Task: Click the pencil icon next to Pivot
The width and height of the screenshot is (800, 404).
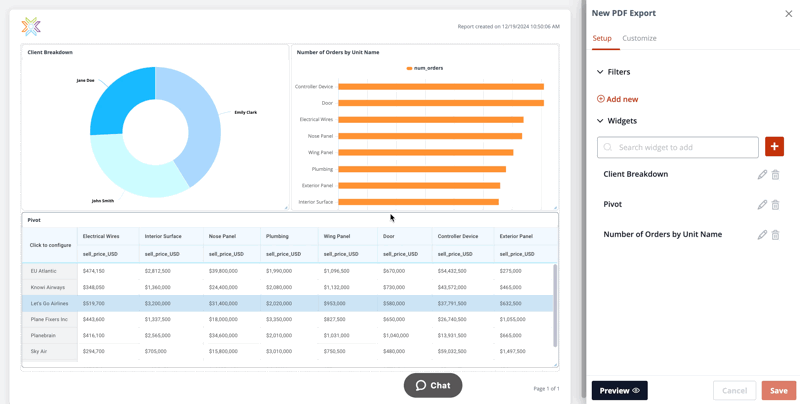Action: 762,204
